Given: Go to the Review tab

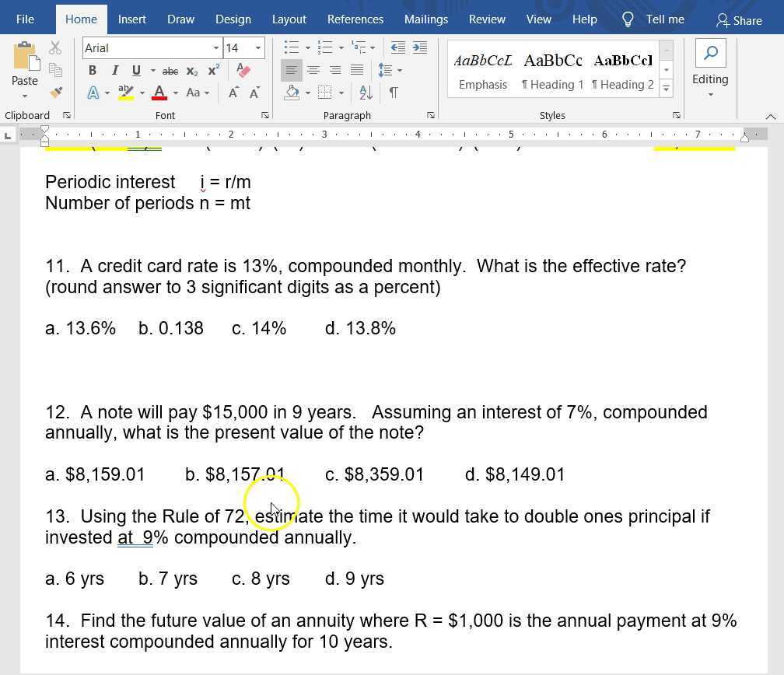Looking at the screenshot, I should point(487,19).
